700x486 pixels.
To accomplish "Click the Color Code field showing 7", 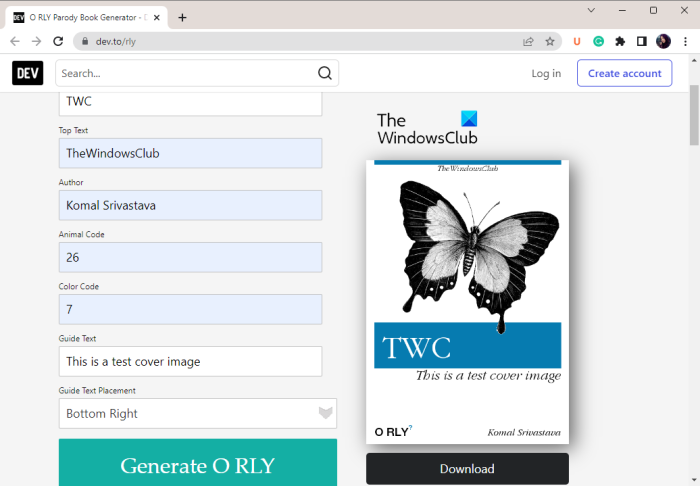I will click(x=191, y=309).
